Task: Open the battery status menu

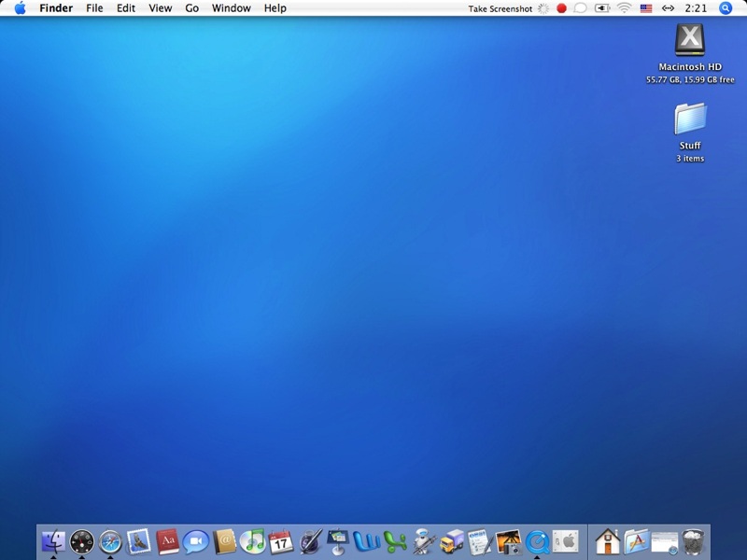Action: pos(602,8)
